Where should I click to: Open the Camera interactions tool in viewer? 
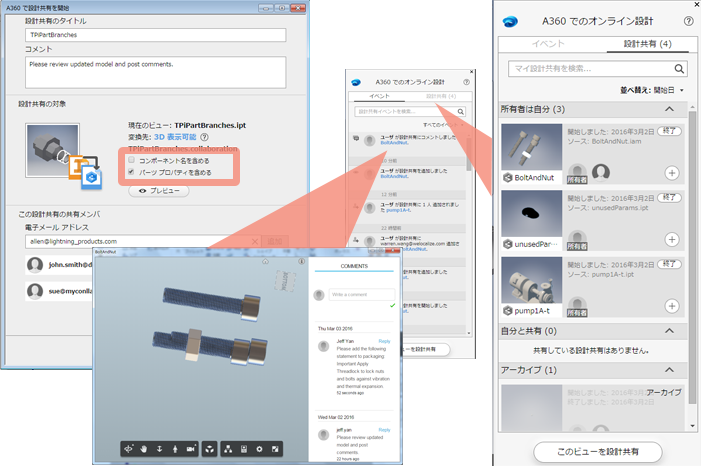click(x=190, y=449)
